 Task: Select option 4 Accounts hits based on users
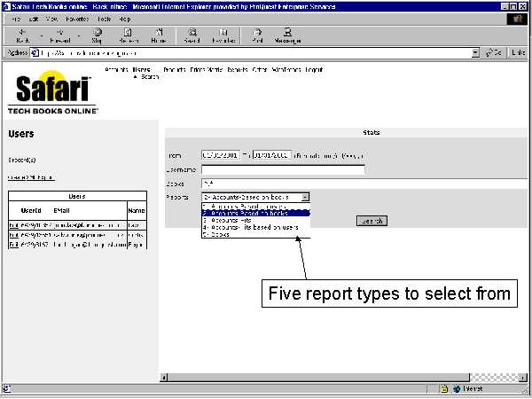pyautogui.click(x=256, y=227)
